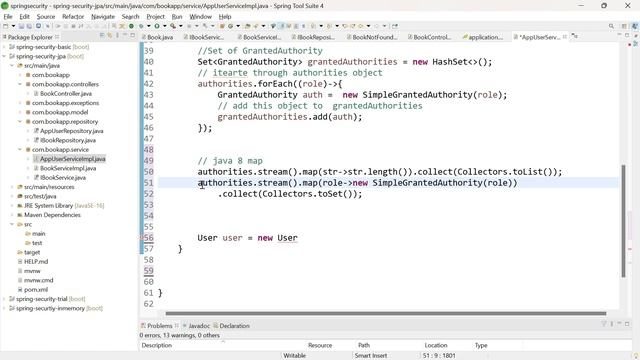Toggle Link with Editor in Package Explorer

110,36
